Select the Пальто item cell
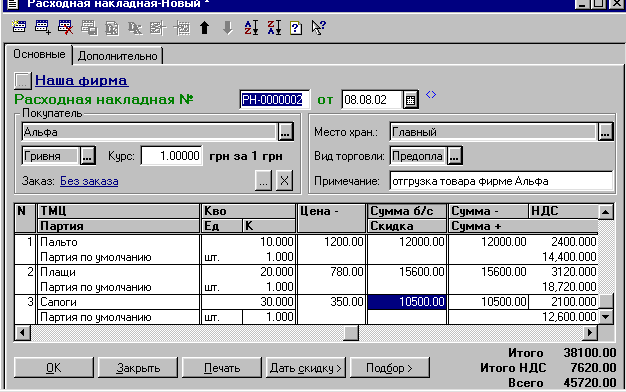 click(x=119, y=242)
